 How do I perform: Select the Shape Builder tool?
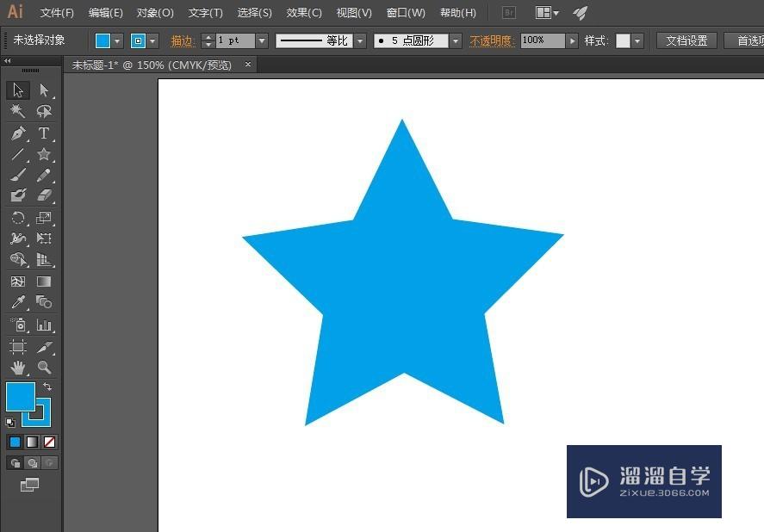[x=18, y=259]
